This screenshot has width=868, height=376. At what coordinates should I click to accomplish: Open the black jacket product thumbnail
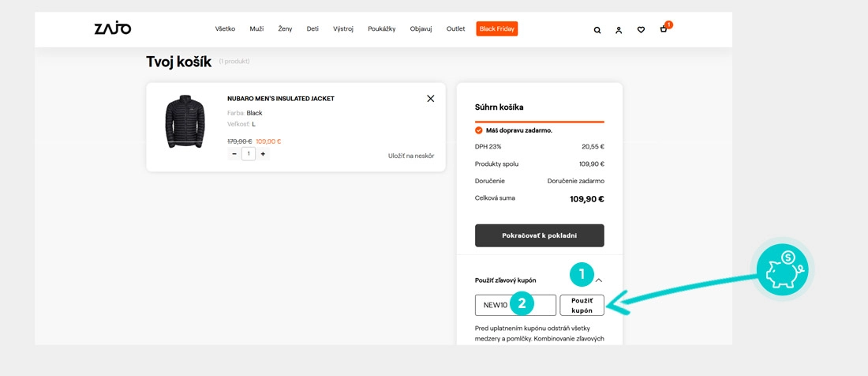tap(185, 122)
